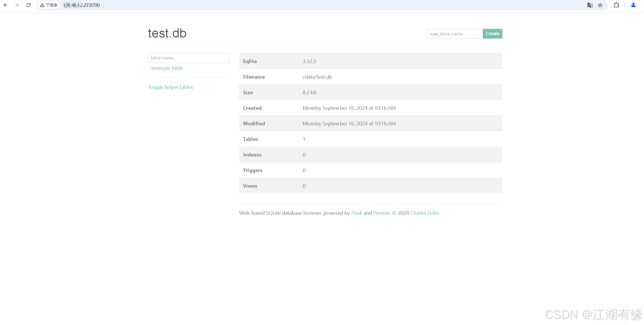Click the address bar URL

(x=82, y=5)
